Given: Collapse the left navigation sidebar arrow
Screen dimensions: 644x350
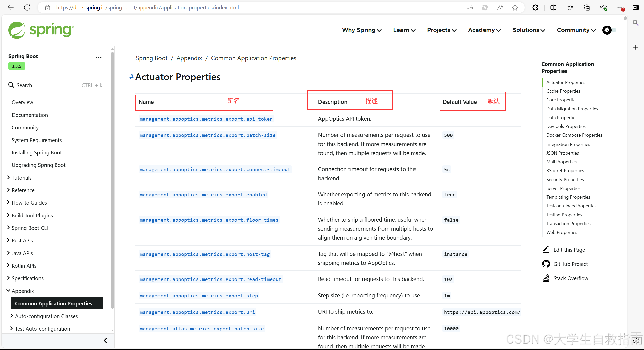Looking at the screenshot, I should (105, 340).
